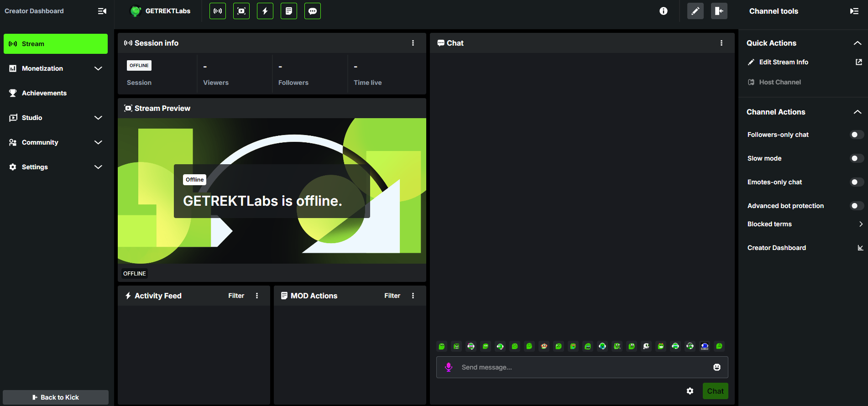
Task: Toggle Advanced bot protection
Action: [x=857, y=206]
